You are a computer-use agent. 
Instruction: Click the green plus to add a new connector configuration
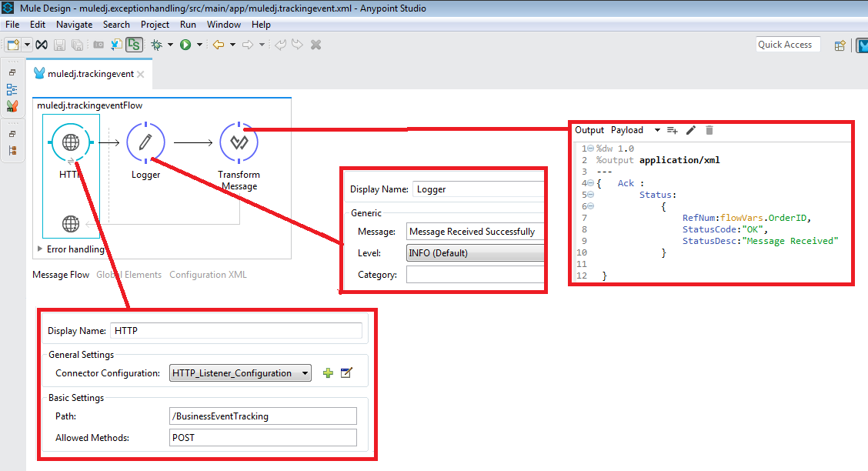point(328,372)
